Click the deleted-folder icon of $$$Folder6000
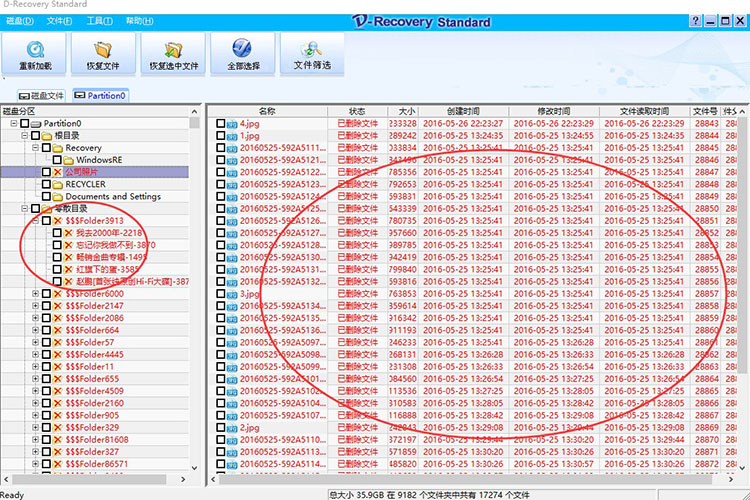Image resolution: width=750 pixels, height=500 pixels. 58,294
